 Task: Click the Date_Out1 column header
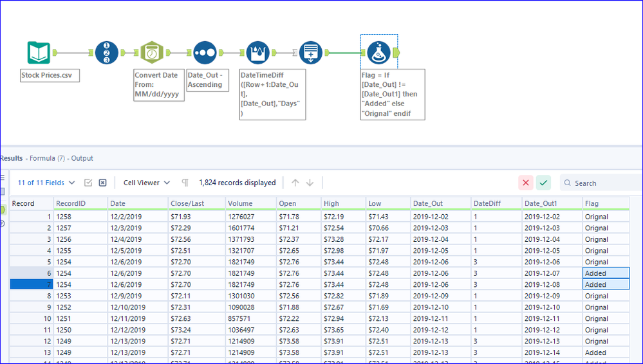pos(552,203)
